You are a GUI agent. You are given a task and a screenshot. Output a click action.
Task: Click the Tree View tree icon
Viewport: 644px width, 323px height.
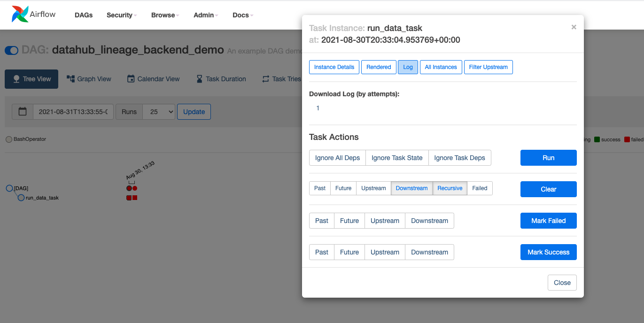(x=16, y=79)
